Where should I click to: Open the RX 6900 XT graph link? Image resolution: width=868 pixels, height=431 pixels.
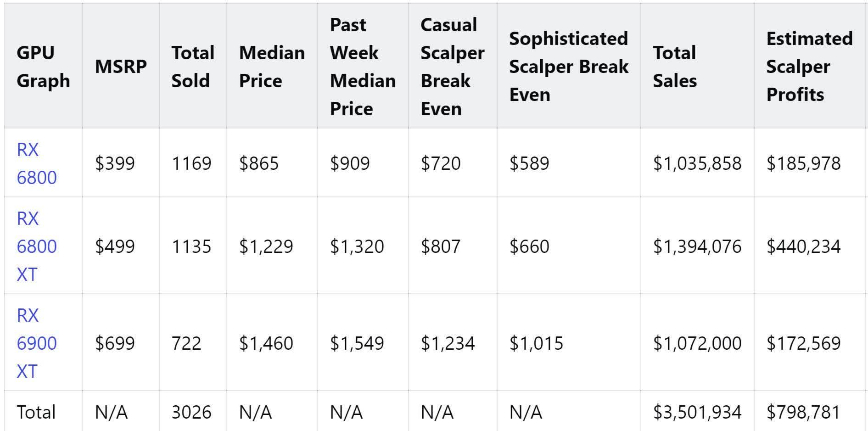(37, 343)
